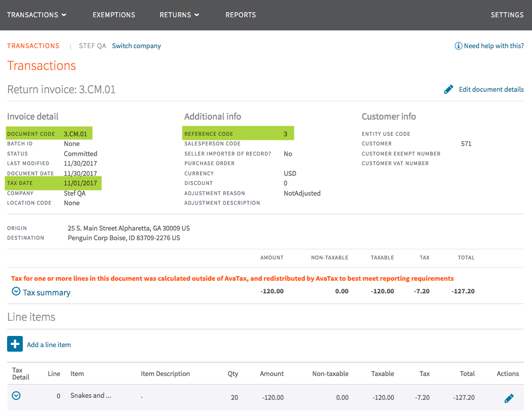Click the currency value USD

(290, 173)
